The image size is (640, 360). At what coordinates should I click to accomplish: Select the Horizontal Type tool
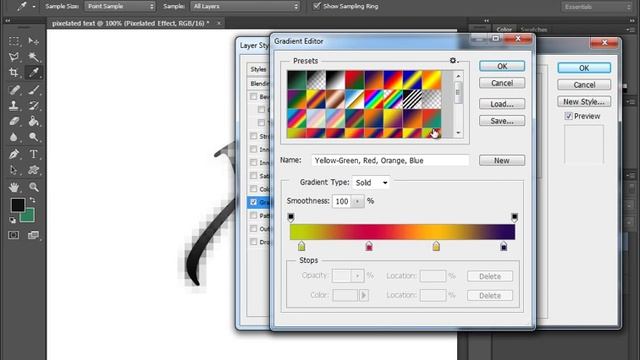[33, 154]
